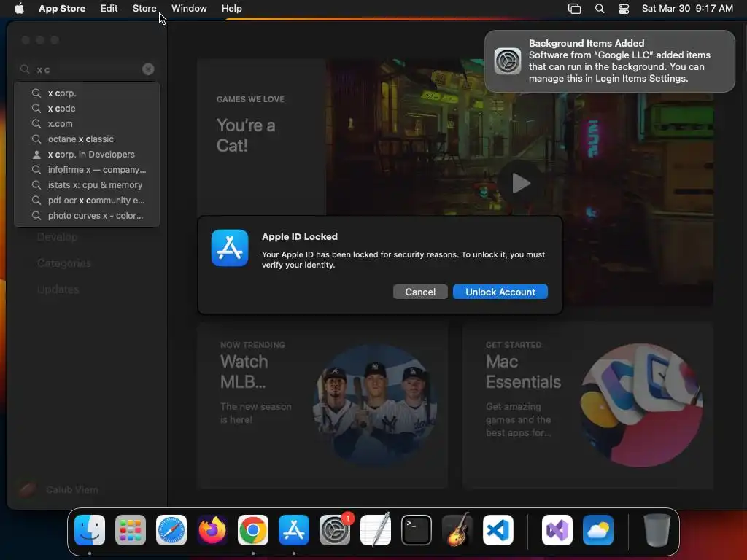Open Visual Studio Code from the Dock
The height and width of the screenshot is (560, 747).
click(x=498, y=530)
